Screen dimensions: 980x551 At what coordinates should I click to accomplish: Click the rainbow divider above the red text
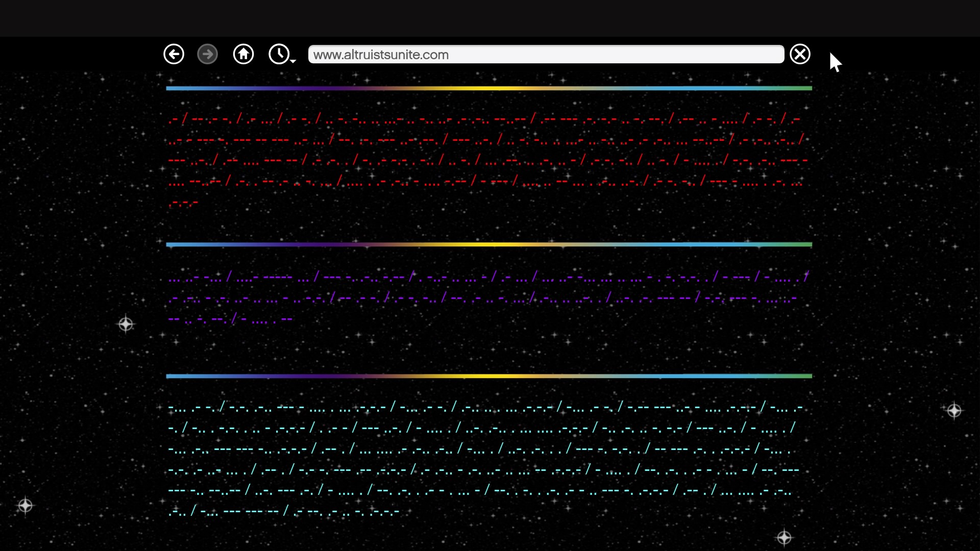pos(488,88)
